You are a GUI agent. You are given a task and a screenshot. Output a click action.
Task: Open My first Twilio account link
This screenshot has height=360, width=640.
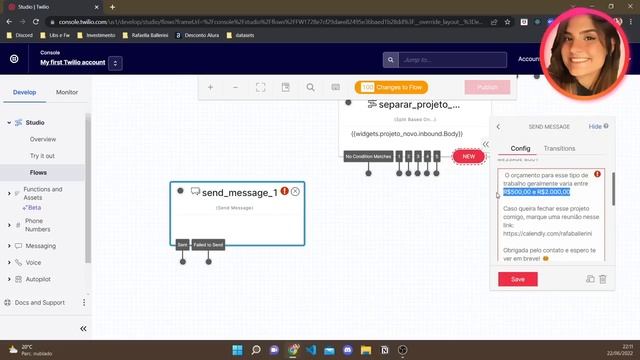(x=73, y=62)
